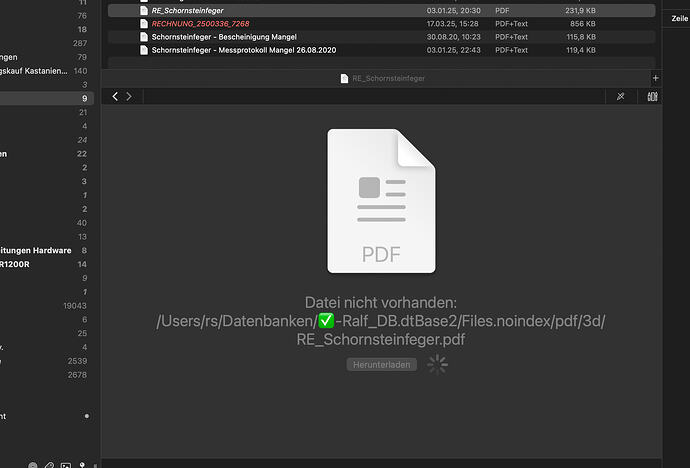Toggle the highlighter pen icon in preview bar

click(x=620, y=96)
